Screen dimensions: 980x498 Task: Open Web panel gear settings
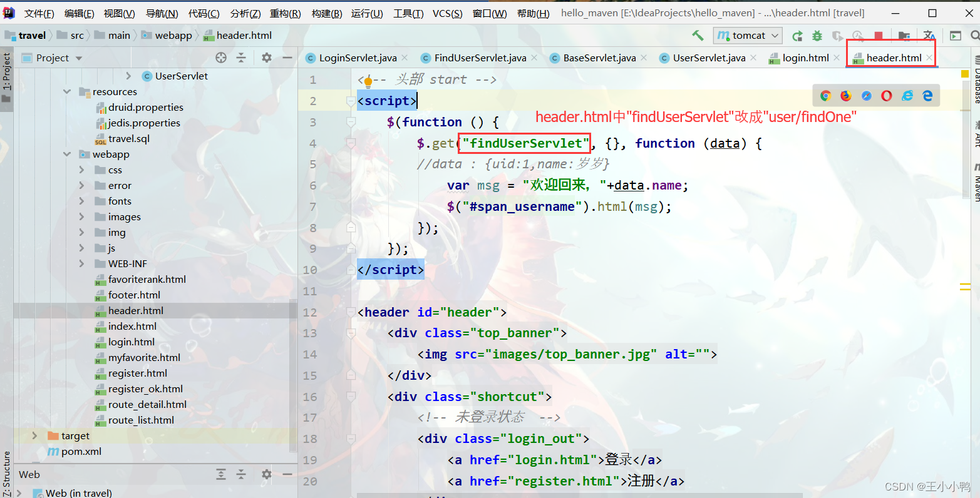coord(267,474)
